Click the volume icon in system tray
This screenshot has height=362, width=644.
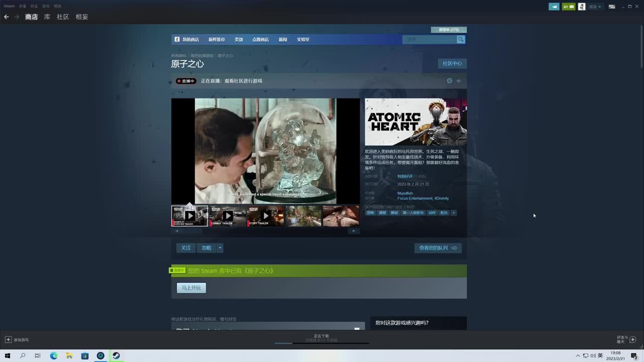593,356
